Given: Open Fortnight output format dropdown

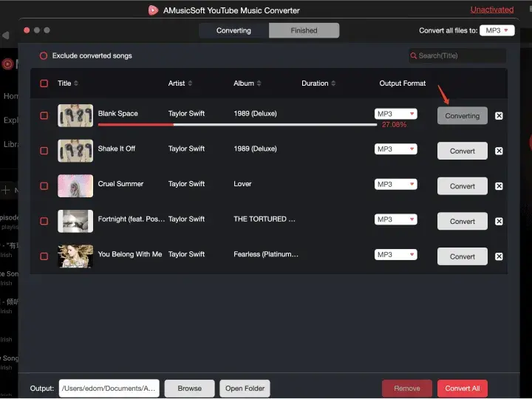Looking at the screenshot, I should pos(395,219).
